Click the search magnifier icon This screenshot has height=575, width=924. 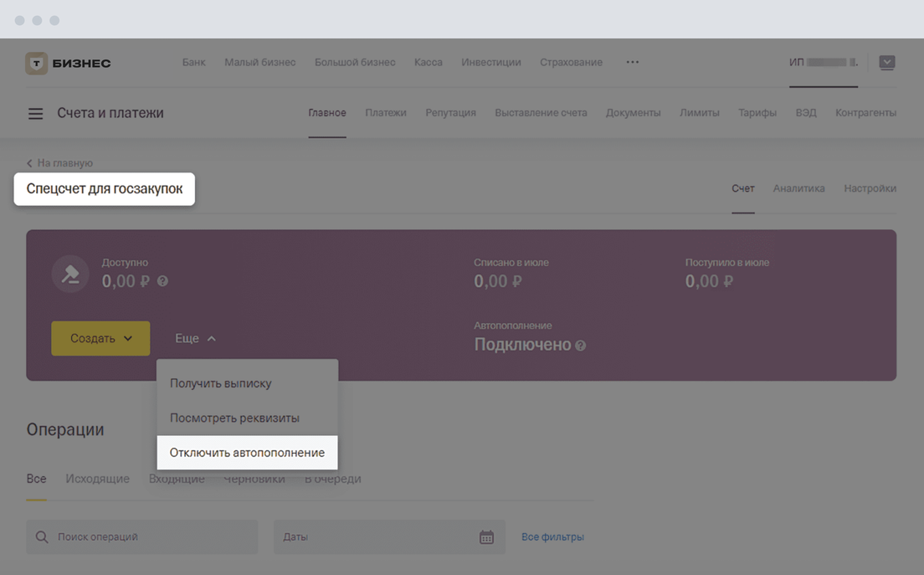point(42,537)
